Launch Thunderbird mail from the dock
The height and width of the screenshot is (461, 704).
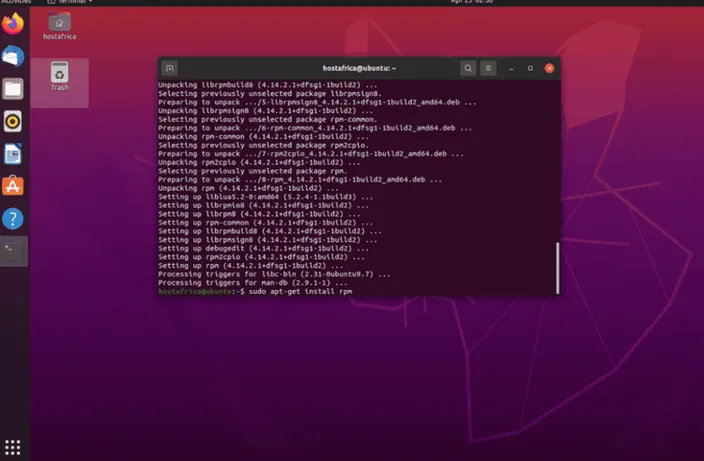click(13, 56)
